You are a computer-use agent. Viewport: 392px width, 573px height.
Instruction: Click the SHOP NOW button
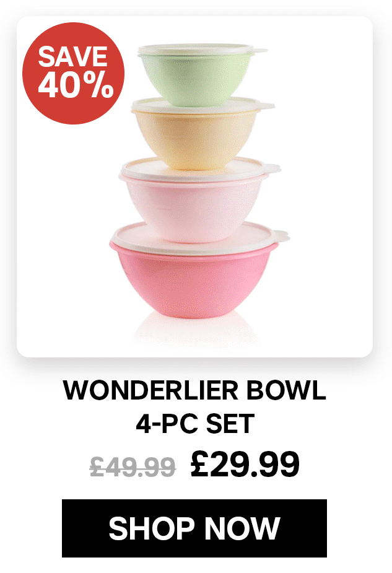[194, 528]
